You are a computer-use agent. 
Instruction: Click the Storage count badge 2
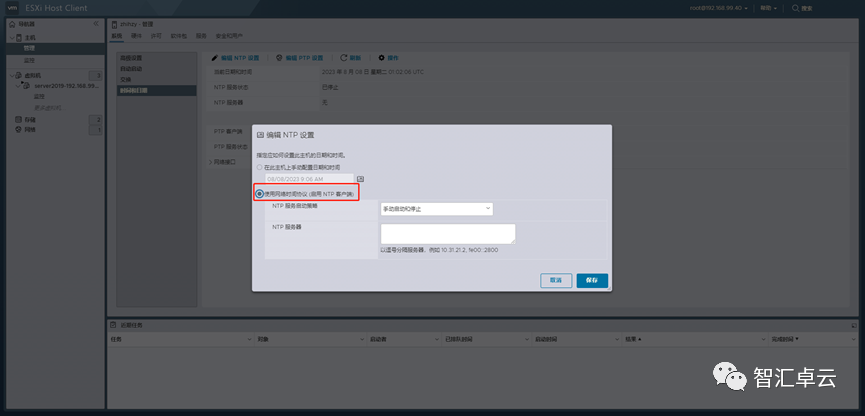coord(96,120)
